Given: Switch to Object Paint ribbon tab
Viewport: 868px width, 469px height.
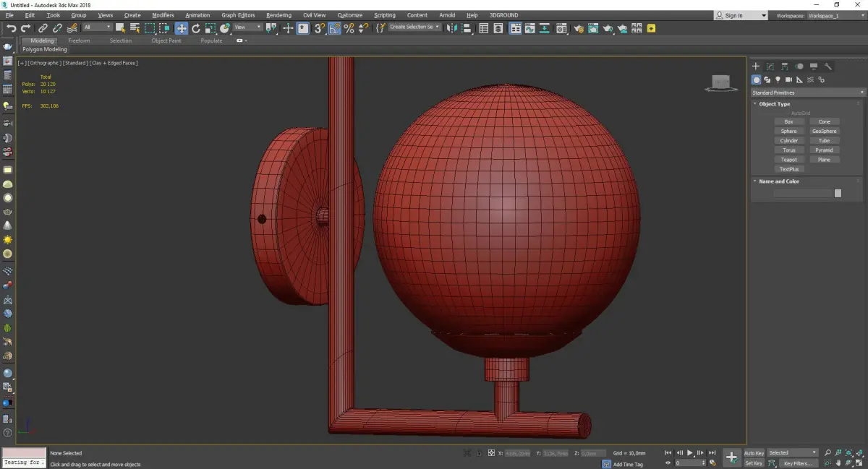Looking at the screenshot, I should [166, 41].
